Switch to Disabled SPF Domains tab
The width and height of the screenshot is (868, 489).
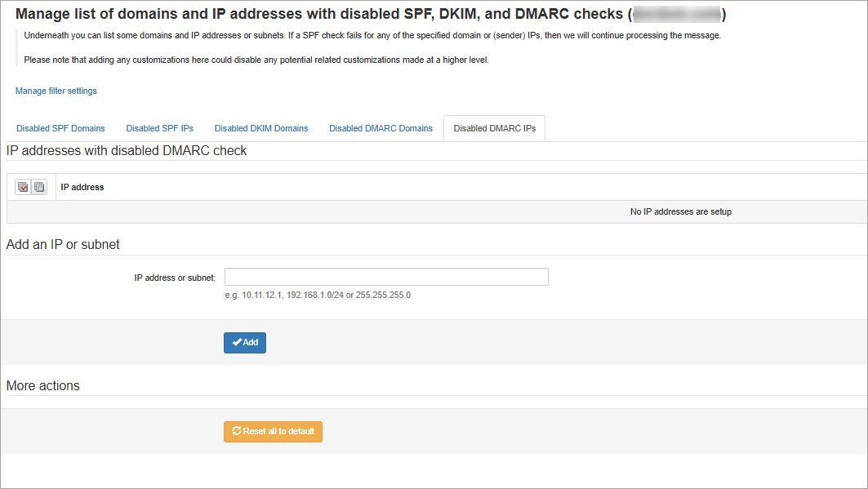[60, 128]
